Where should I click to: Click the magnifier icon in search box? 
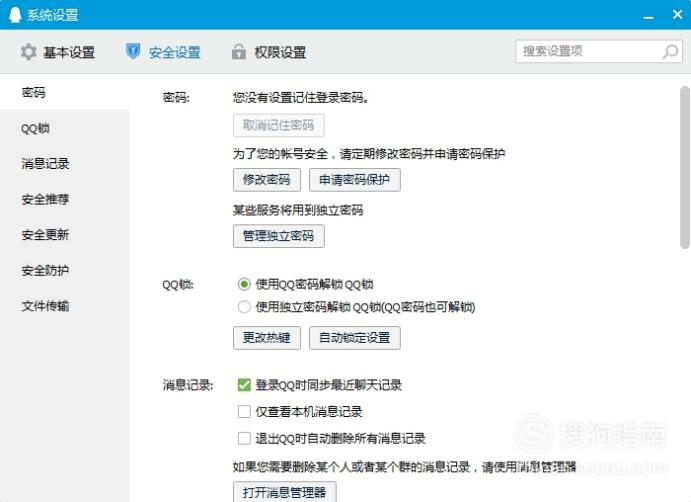pos(670,52)
